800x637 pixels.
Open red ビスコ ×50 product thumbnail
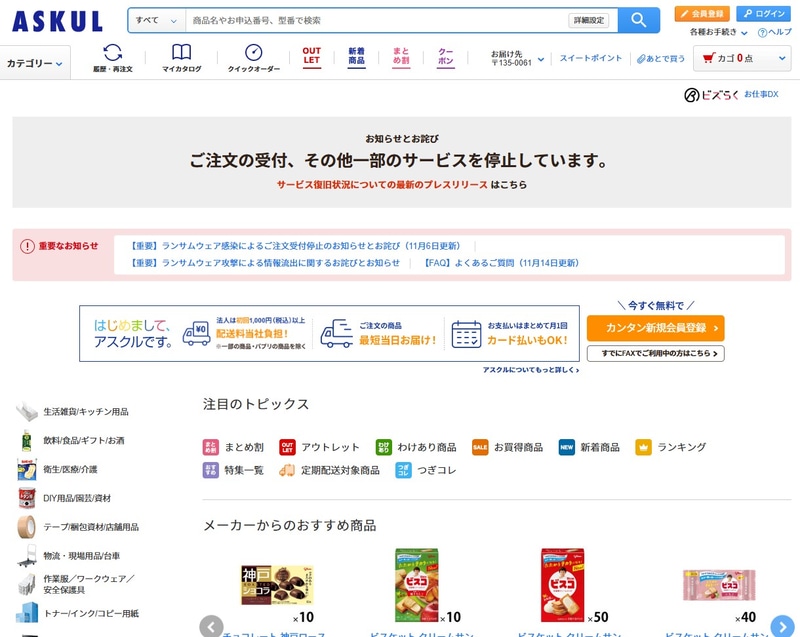563,585
